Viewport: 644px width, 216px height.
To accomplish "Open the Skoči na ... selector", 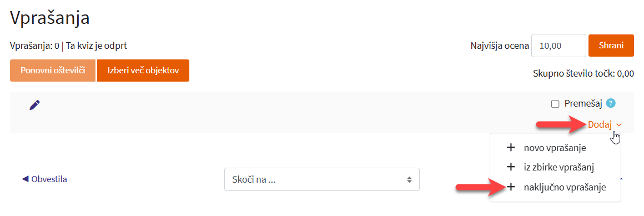I will pyautogui.click(x=321, y=179).
